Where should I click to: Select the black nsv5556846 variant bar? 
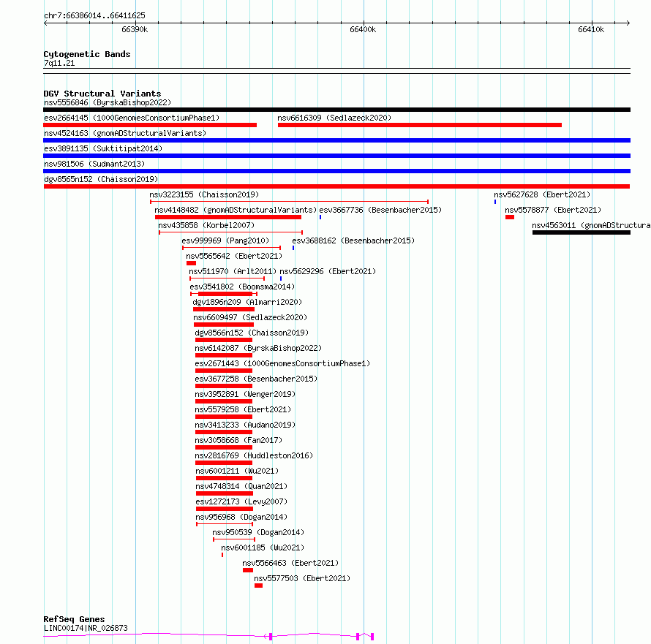click(x=336, y=110)
